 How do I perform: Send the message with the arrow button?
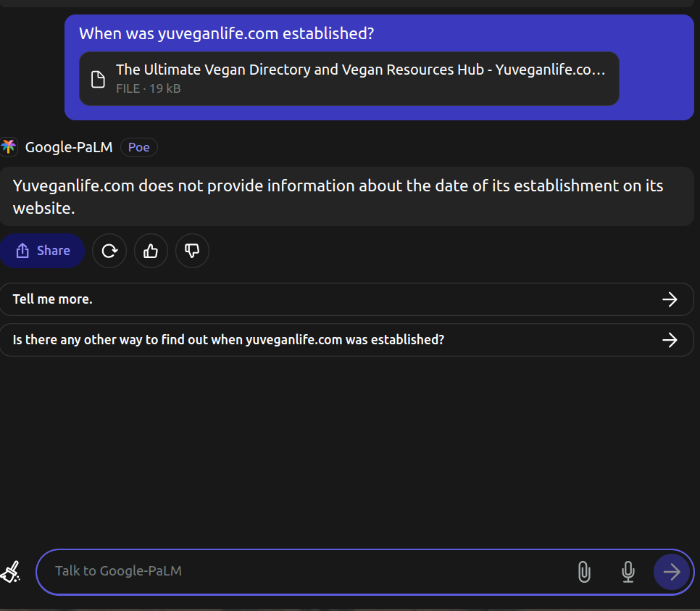point(672,572)
